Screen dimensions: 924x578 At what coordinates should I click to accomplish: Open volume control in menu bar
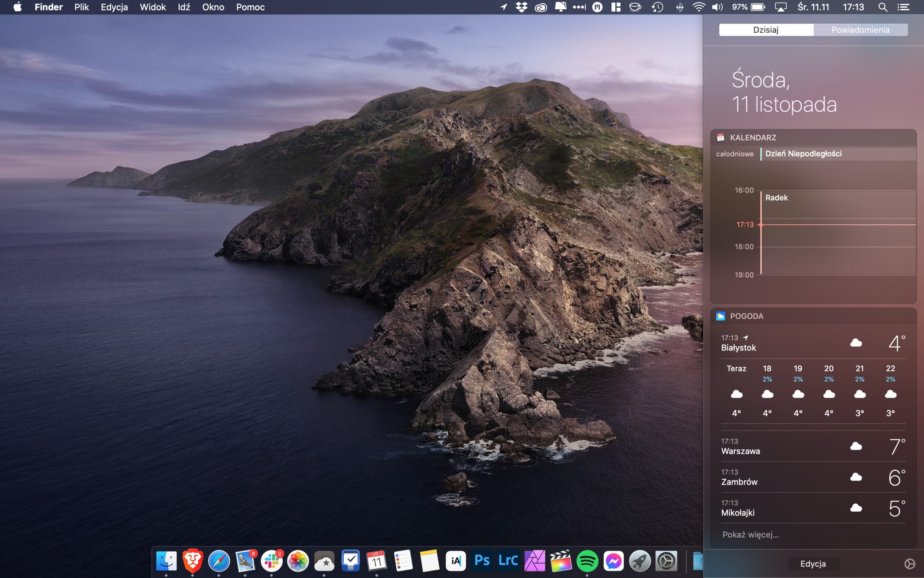(718, 7)
